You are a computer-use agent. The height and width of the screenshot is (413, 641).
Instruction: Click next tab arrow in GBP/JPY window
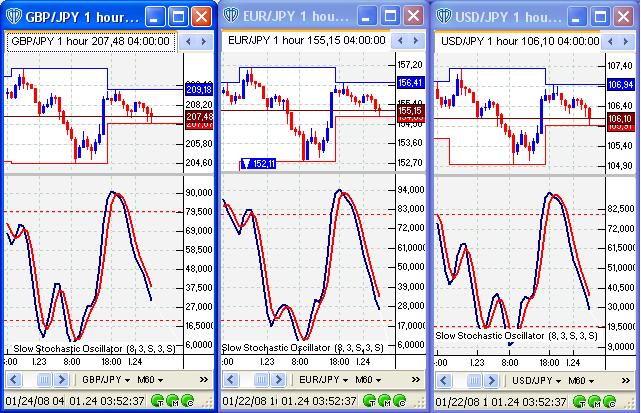coord(203,41)
